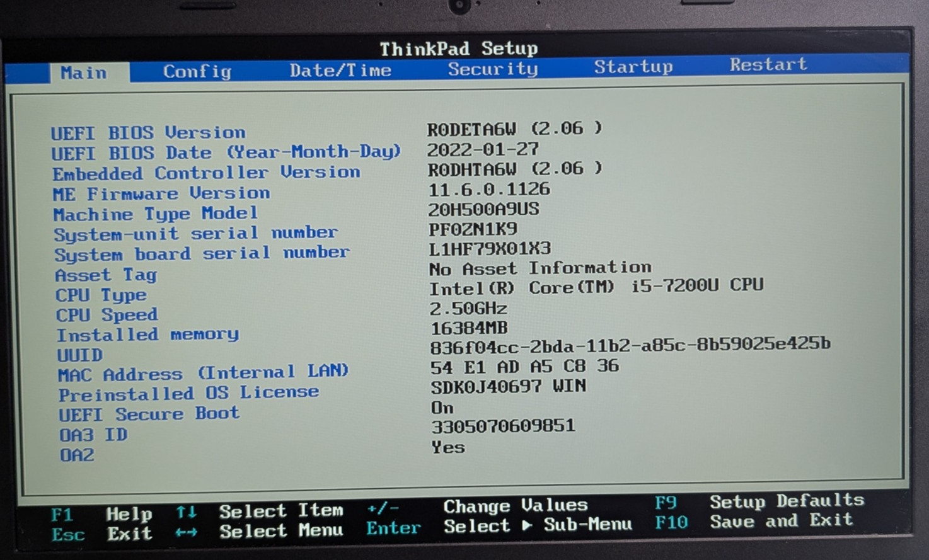Click model value 20H500A9US
This screenshot has width=929, height=560.
click(x=484, y=209)
